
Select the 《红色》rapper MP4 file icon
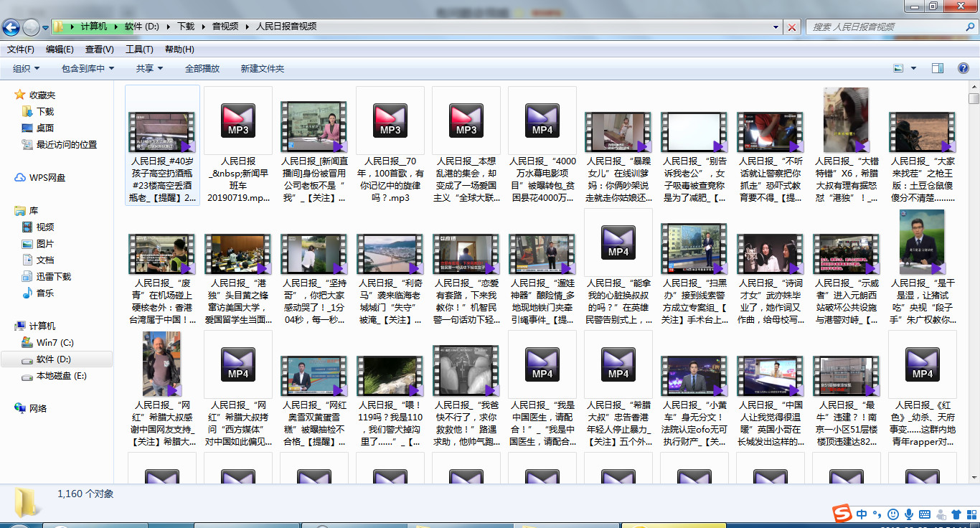click(923, 364)
